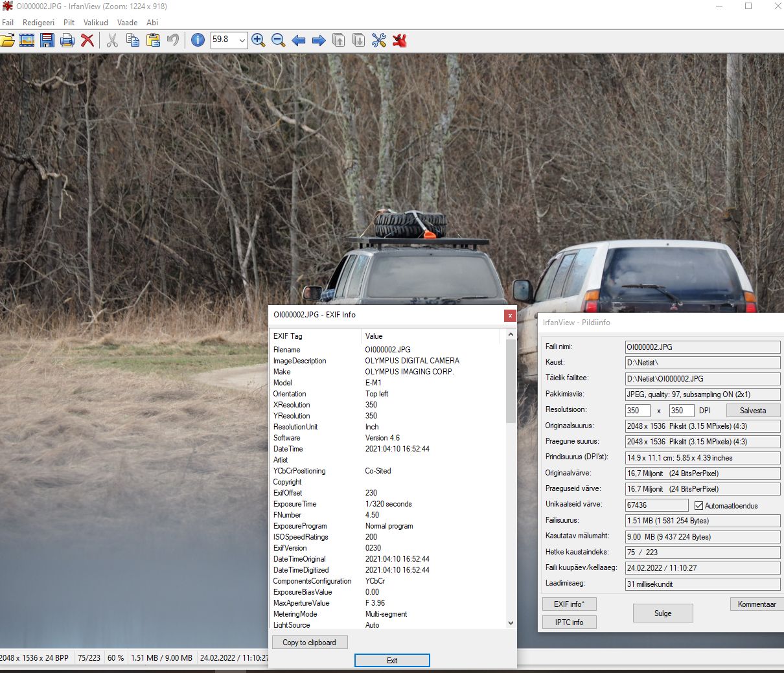This screenshot has width=784, height=673.
Task: Toggle the Automaatloendus checkbox
Action: (x=698, y=505)
